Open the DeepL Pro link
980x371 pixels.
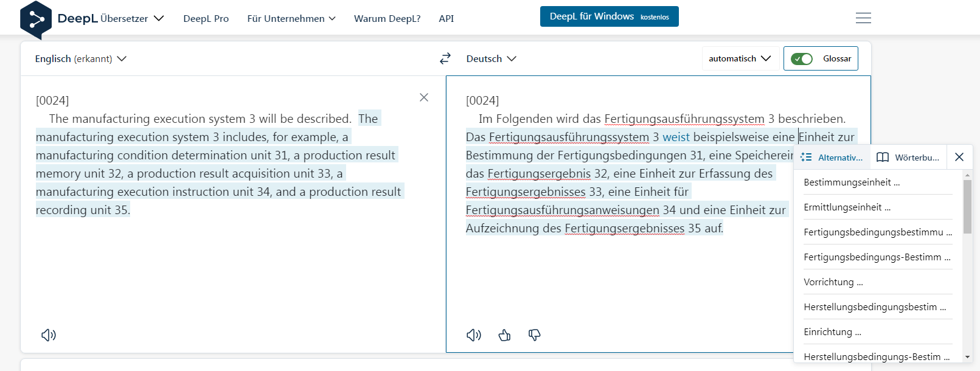(206, 19)
